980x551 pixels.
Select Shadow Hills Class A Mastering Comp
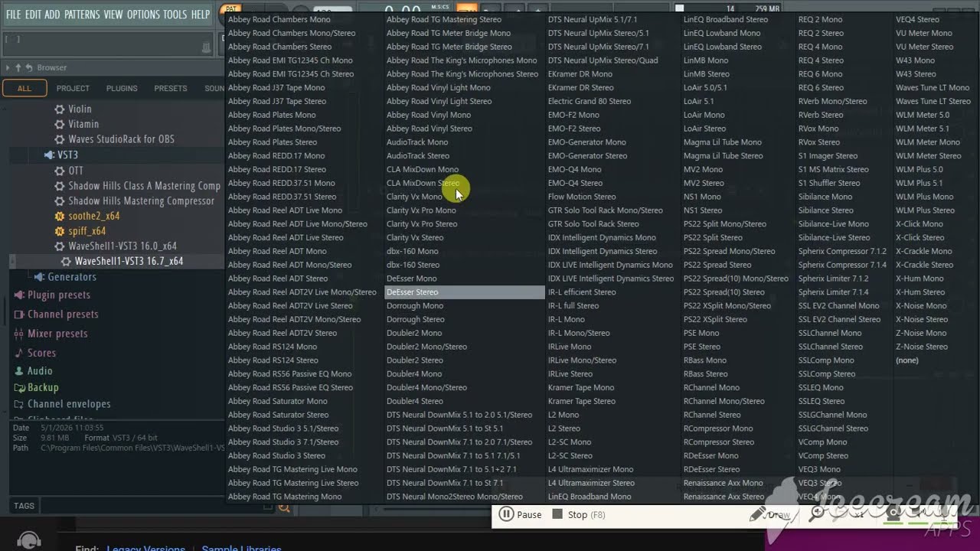[x=144, y=186]
